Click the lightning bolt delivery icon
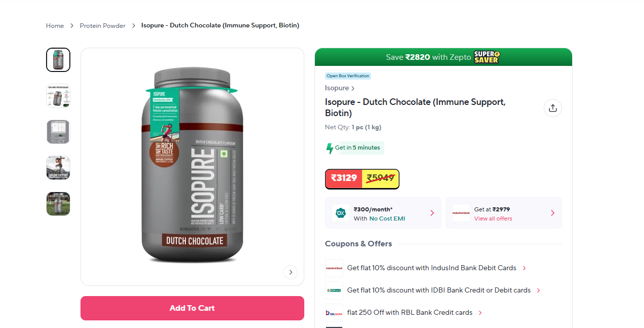Screen dimensions: 644x328 click(x=330, y=148)
